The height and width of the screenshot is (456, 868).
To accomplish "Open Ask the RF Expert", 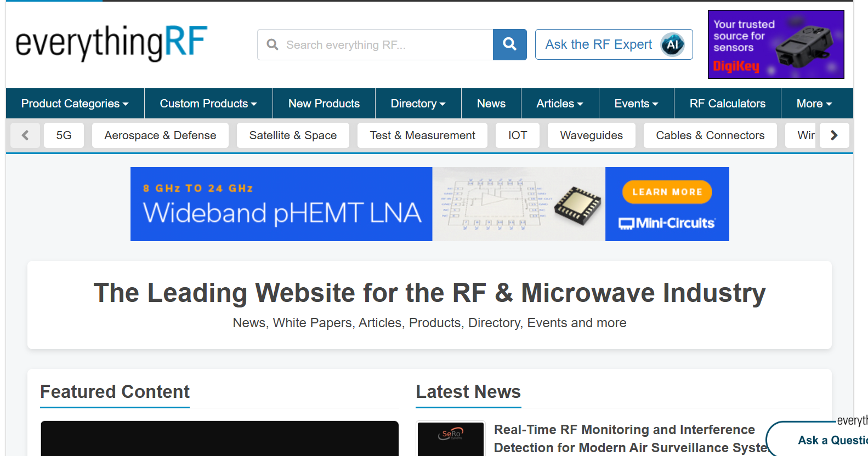I will [x=614, y=44].
